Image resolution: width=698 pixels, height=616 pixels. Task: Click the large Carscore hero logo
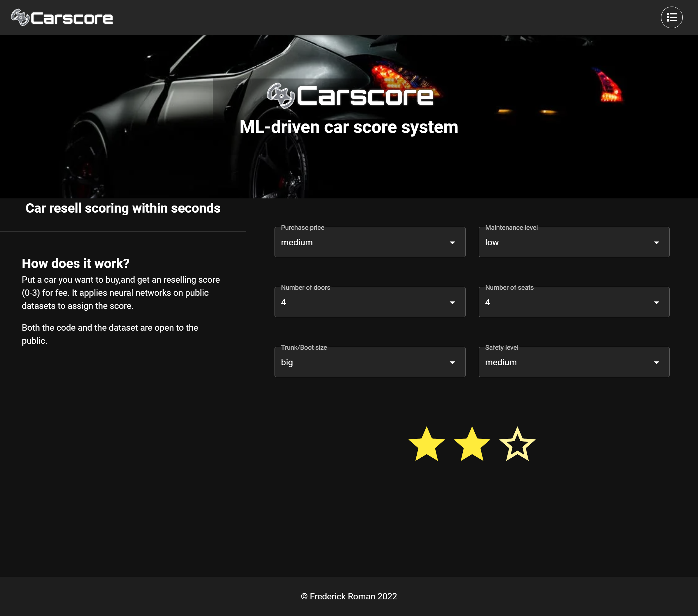pos(350,96)
